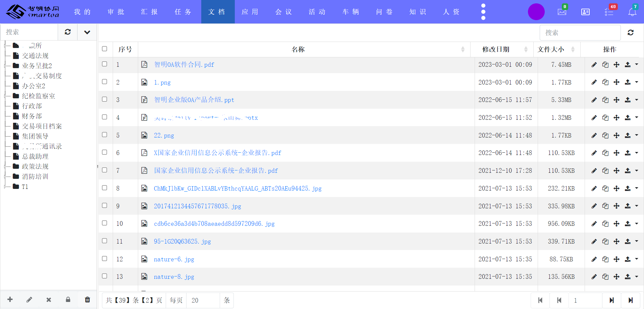The height and width of the screenshot is (309, 644).
Task: Open more actions dropdown for 1.png
Action: tap(637, 82)
